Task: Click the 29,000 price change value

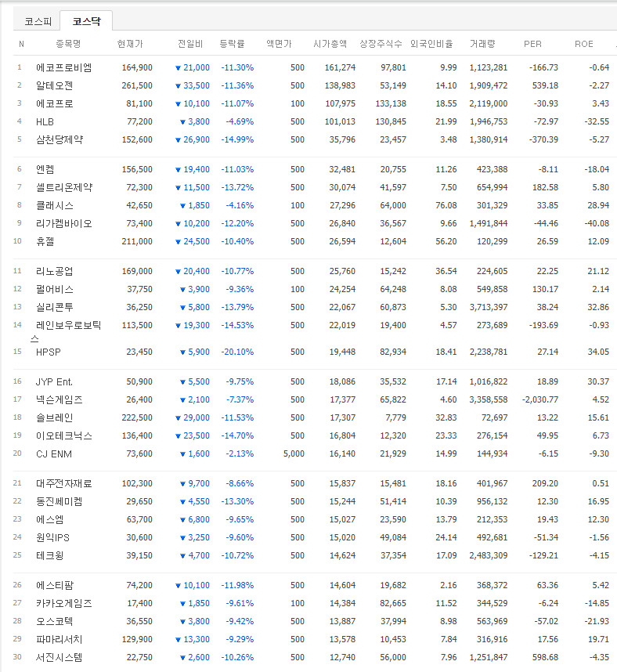Action: [x=197, y=418]
